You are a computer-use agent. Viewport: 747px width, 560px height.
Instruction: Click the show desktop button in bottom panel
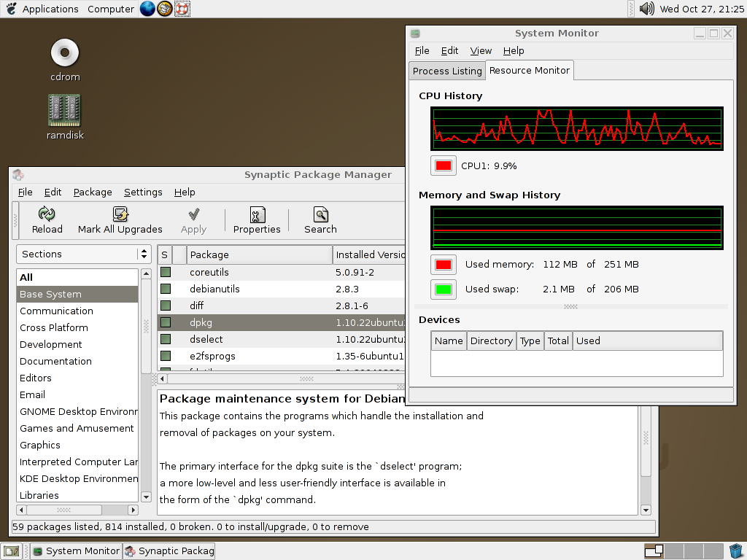pyautogui.click(x=12, y=551)
